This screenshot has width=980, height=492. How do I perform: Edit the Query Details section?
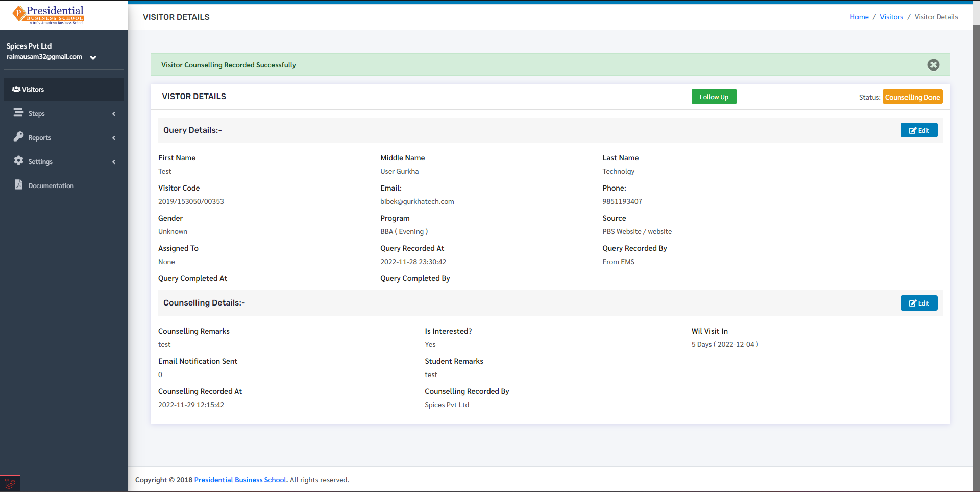point(919,130)
